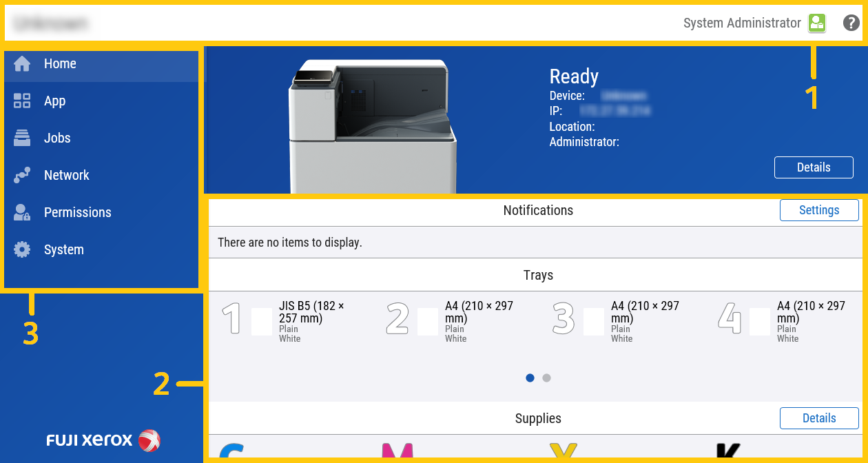The width and height of the screenshot is (868, 463).
Task: Click the green System Administrator account icon
Action: pyautogui.click(x=816, y=23)
